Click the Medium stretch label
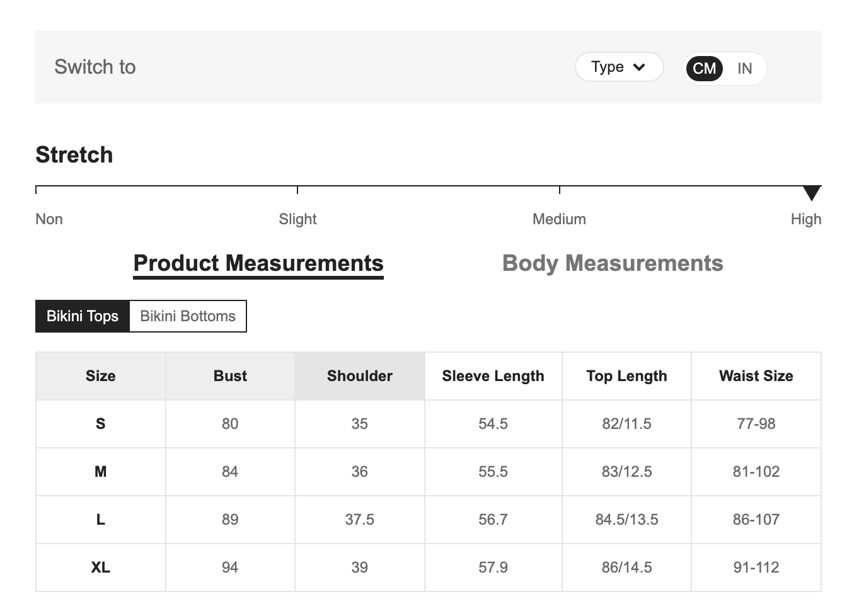The height and width of the screenshot is (616, 842). tap(559, 219)
